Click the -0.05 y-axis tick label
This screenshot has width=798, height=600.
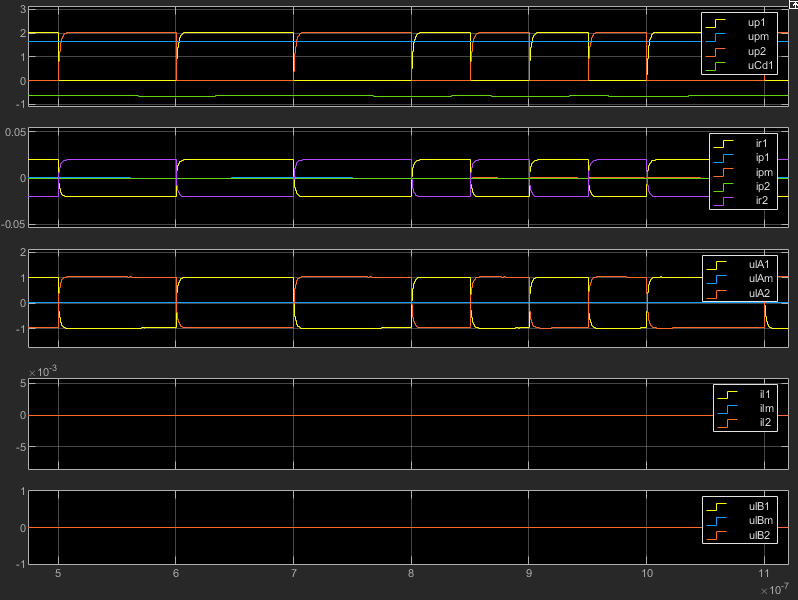tap(14, 224)
